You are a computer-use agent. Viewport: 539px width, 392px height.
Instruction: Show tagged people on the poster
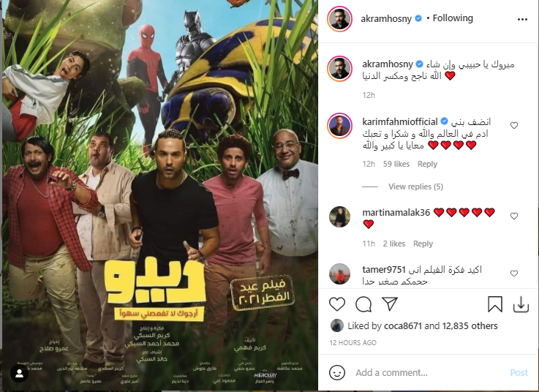[19, 373]
